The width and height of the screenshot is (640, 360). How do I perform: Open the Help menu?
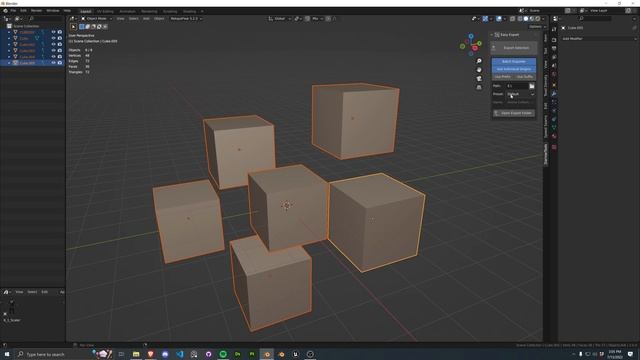(x=67, y=11)
